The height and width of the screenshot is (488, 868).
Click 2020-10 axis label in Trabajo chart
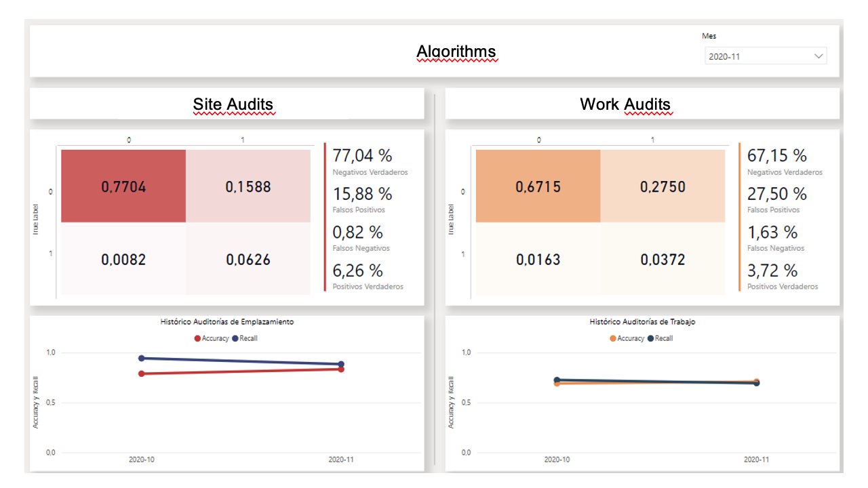[557, 459]
